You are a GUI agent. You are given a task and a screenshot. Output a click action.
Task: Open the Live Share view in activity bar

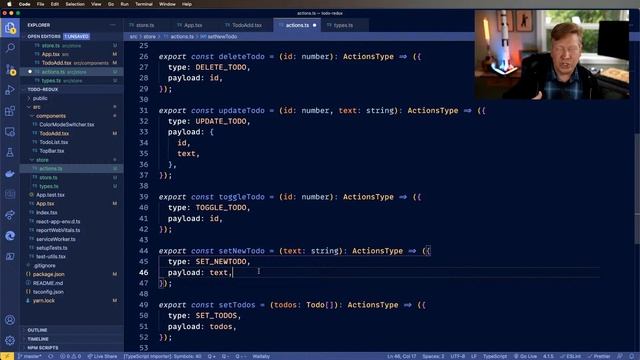10,215
